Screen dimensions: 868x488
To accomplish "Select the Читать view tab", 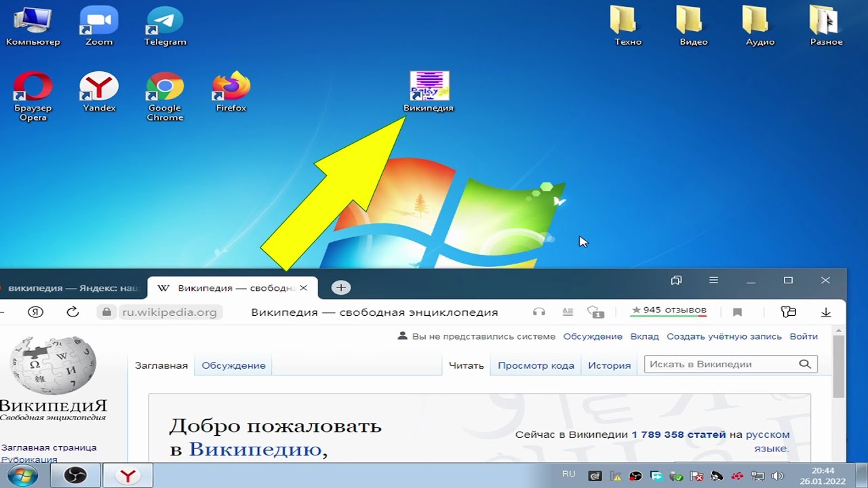I will click(467, 365).
